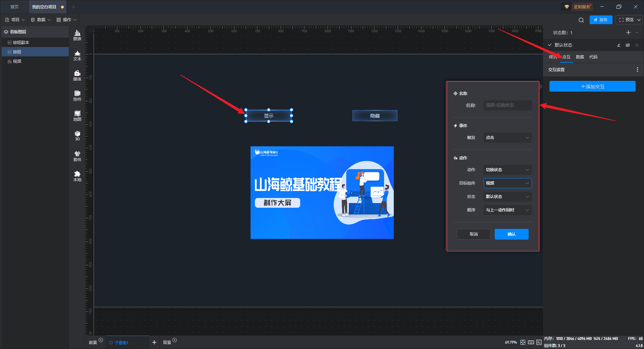Click the 69.79% zoom level
This screenshot has height=349, width=644.
tap(511, 342)
